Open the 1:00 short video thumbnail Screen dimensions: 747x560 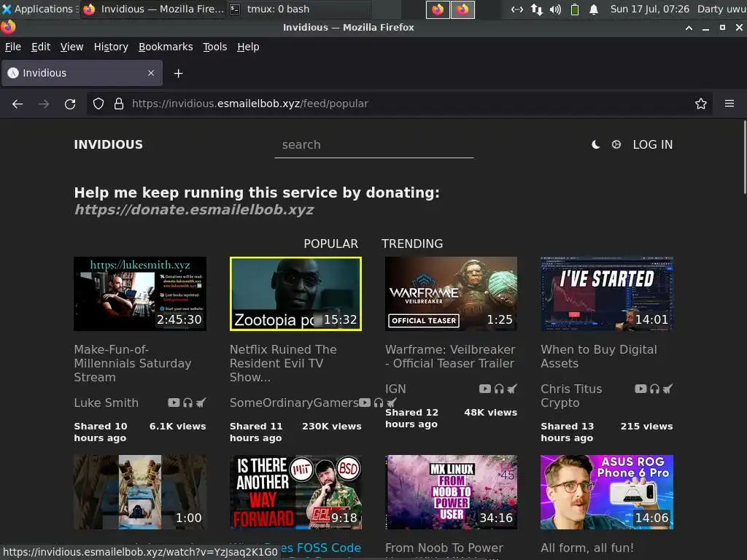[140, 492]
